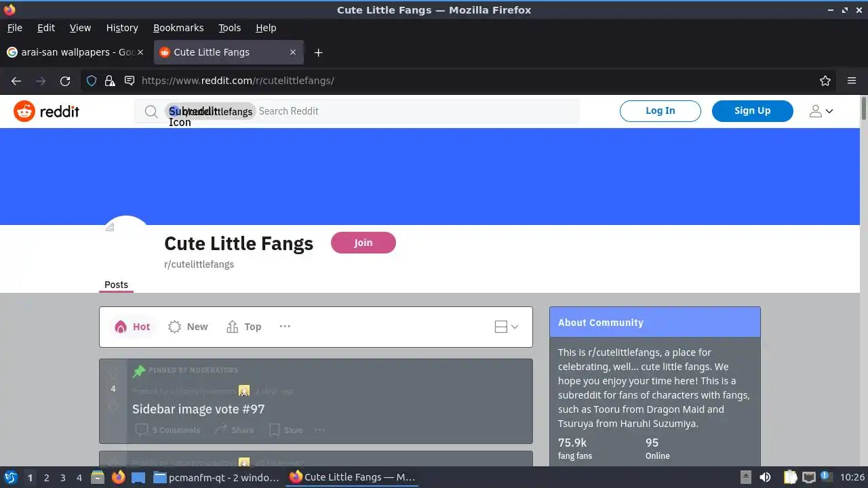Click the 75.9k fang fans count
This screenshot has height=488, width=868.
tap(575, 448)
